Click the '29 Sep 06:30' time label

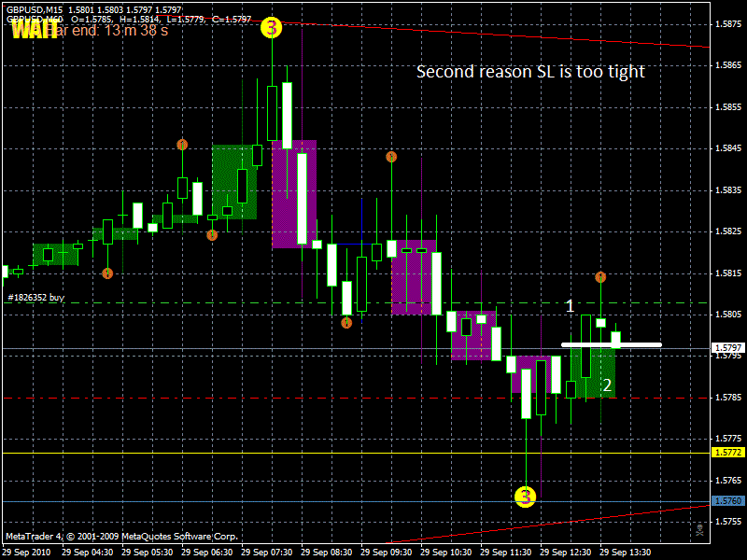(x=206, y=553)
